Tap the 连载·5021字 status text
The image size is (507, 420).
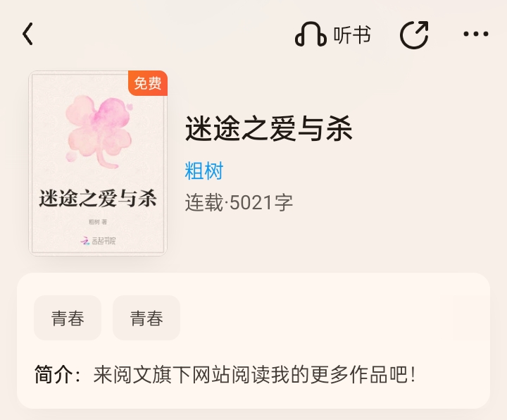[x=239, y=202]
